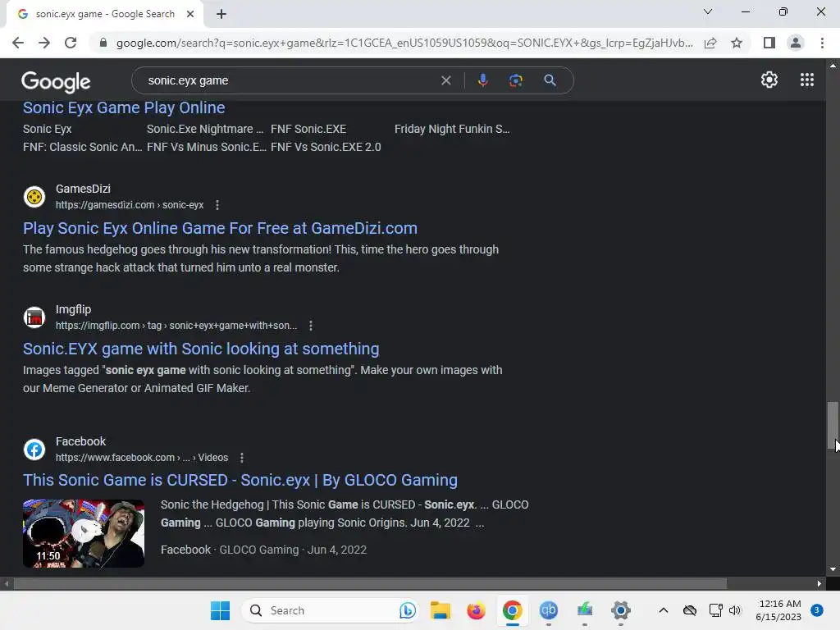Open Sonic.EYX game with Sonic looking result
Image resolution: width=840 pixels, height=630 pixels.
point(201,349)
